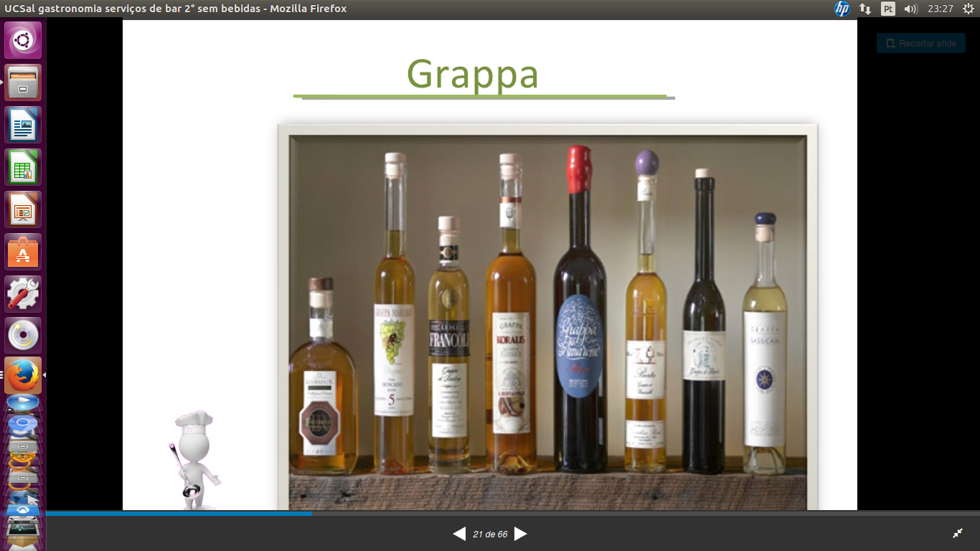
Task: Click the Grappa bottles image
Action: pyautogui.click(x=547, y=316)
